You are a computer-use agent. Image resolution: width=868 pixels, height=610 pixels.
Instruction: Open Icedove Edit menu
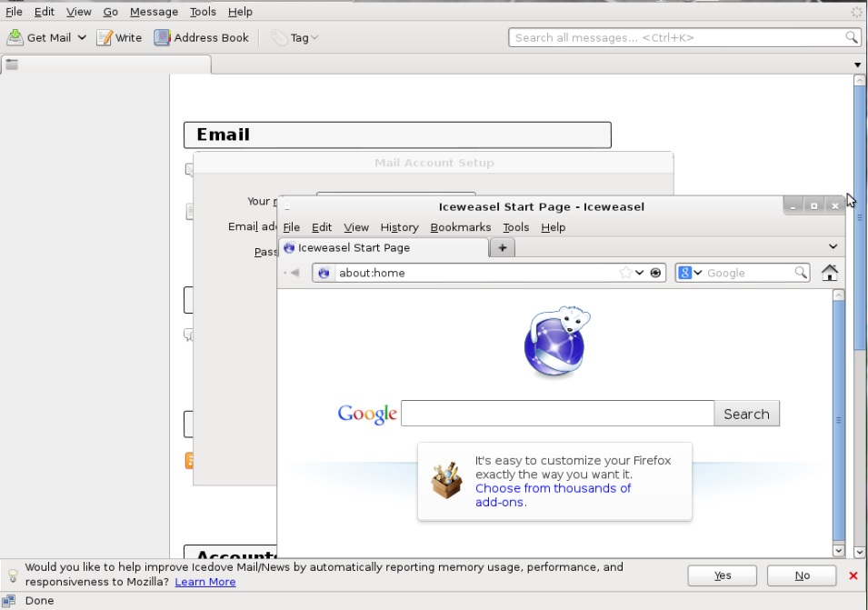click(x=45, y=12)
